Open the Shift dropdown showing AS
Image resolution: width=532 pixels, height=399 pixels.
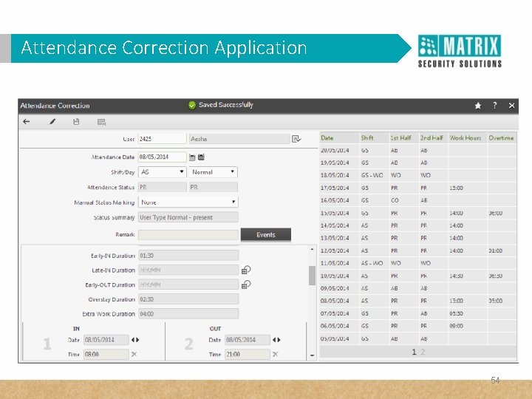coord(162,172)
